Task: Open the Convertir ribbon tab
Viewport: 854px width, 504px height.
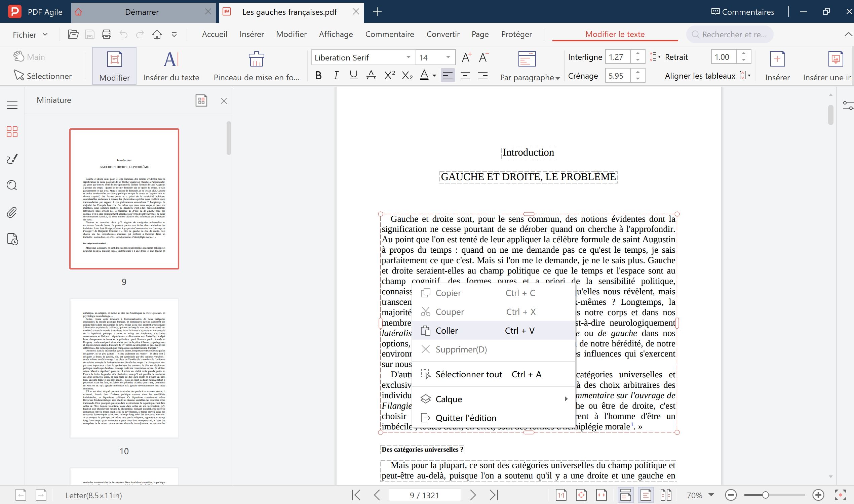Action: (443, 34)
